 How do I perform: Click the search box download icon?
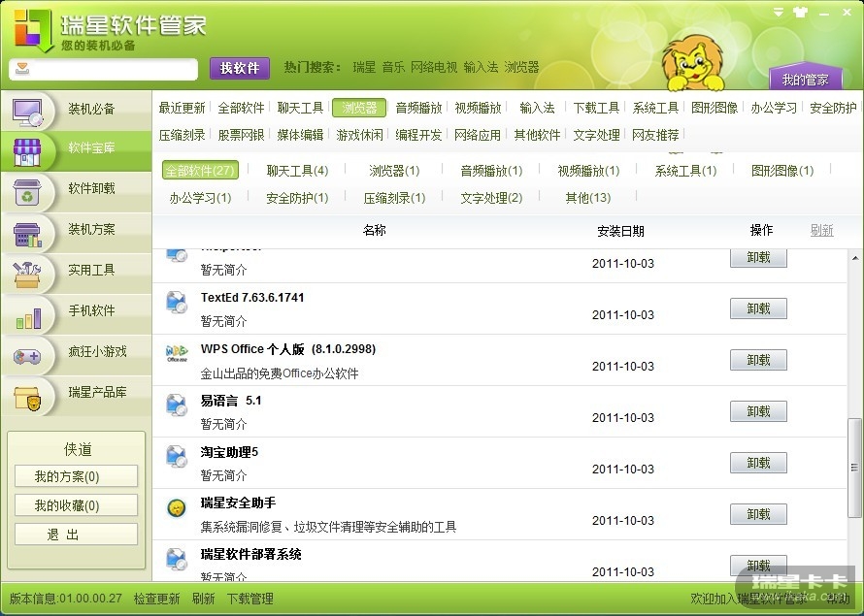(22, 68)
